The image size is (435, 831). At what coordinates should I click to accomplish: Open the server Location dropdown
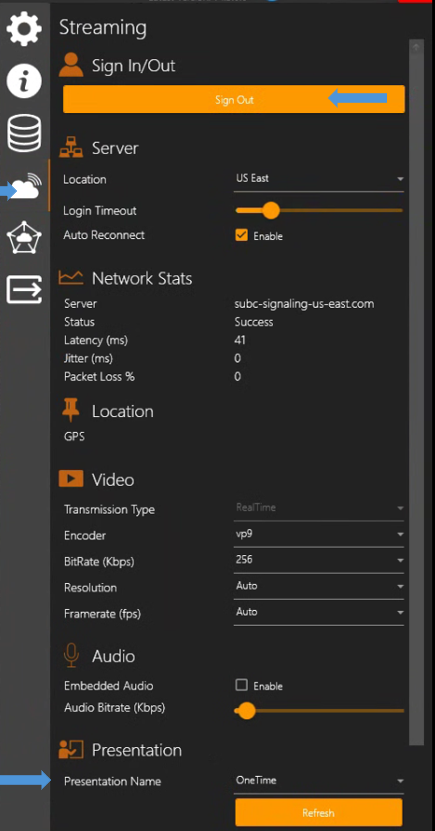click(318, 179)
